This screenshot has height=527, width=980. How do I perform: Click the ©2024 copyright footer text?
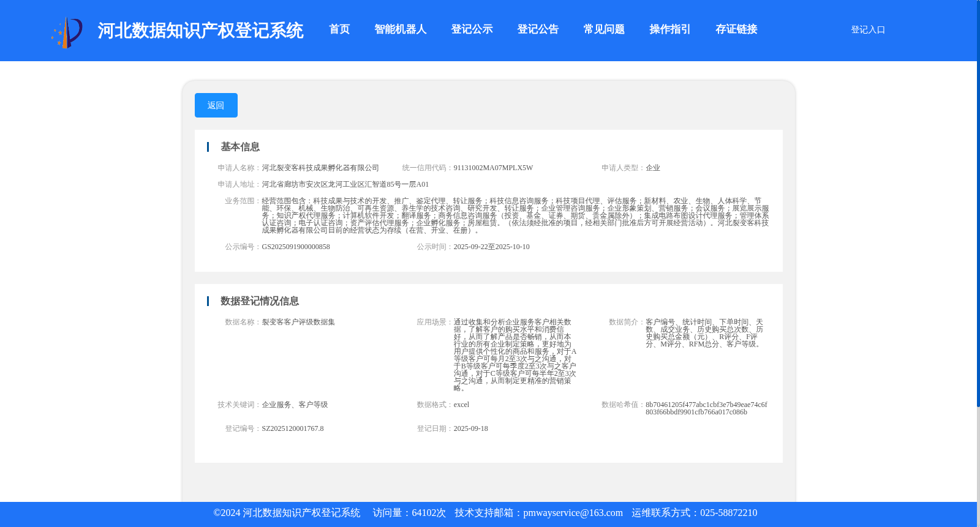(287, 513)
